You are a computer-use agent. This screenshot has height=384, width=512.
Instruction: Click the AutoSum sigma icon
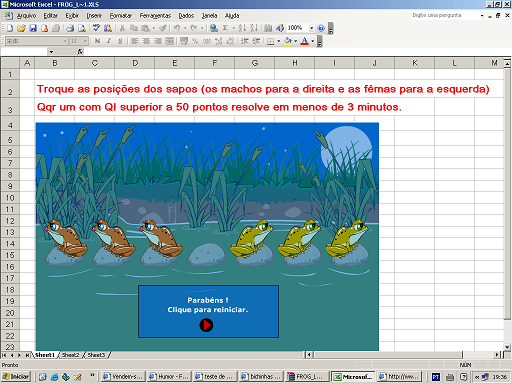click(225, 28)
